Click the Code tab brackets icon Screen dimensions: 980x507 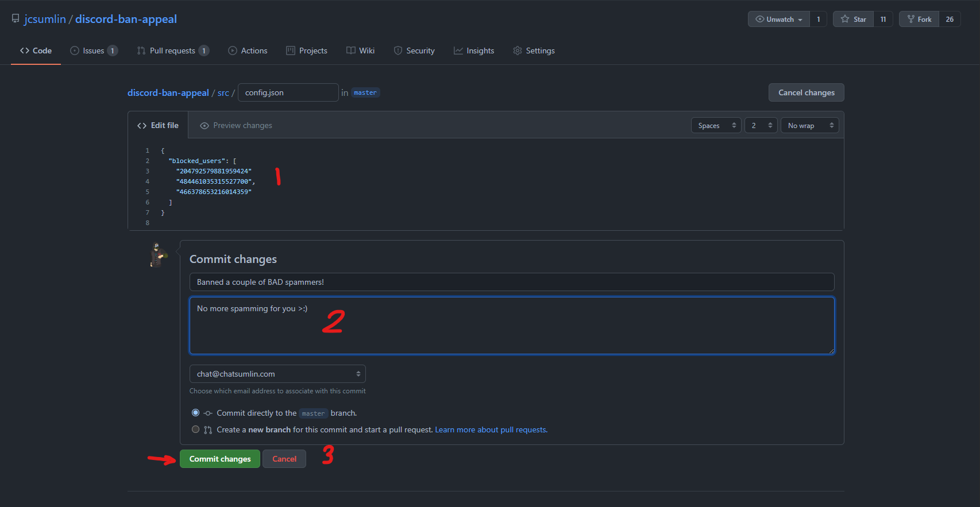(x=25, y=51)
